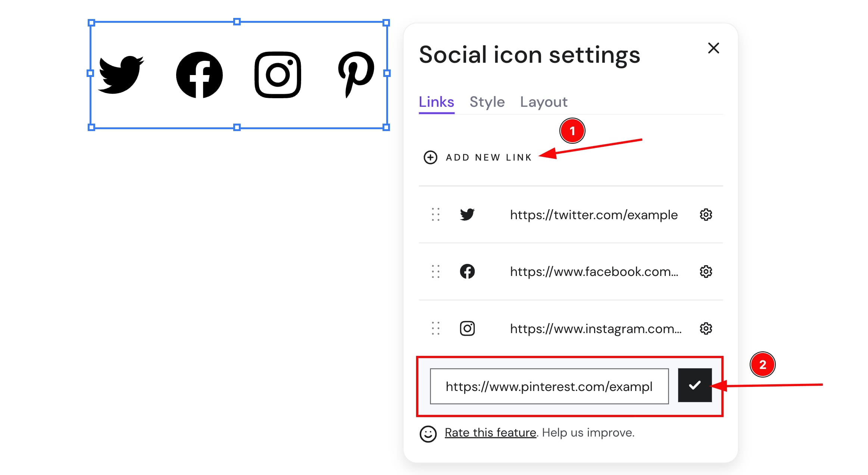Screen dimensions: 868x475
Task: Switch to the Style tab
Action: (487, 102)
